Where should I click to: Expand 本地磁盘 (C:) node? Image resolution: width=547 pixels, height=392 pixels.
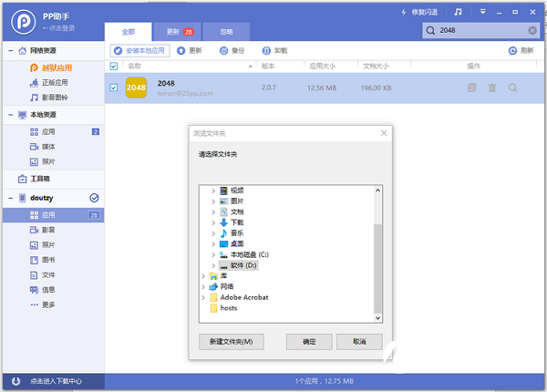point(213,254)
